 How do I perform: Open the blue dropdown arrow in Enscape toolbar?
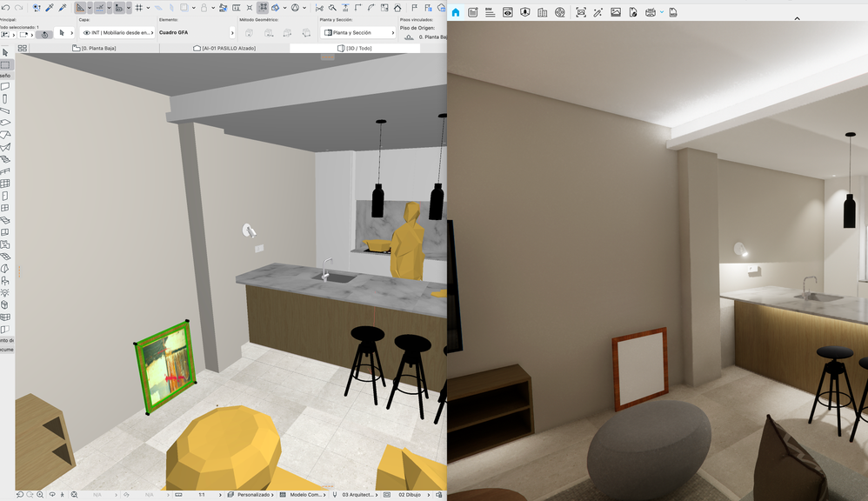click(x=662, y=12)
